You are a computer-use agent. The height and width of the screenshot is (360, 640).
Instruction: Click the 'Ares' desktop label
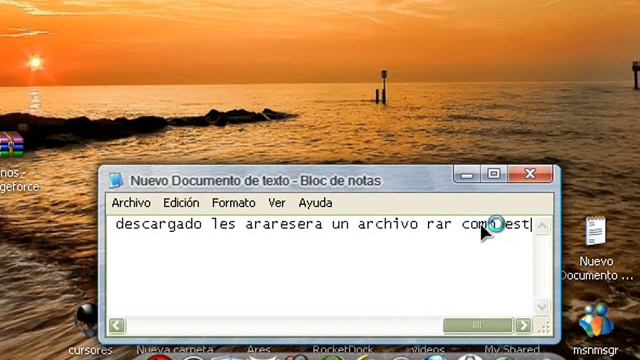coord(259,350)
